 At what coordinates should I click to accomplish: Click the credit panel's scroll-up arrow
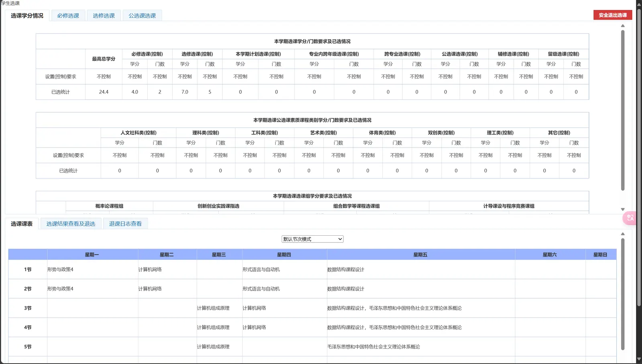(623, 26)
